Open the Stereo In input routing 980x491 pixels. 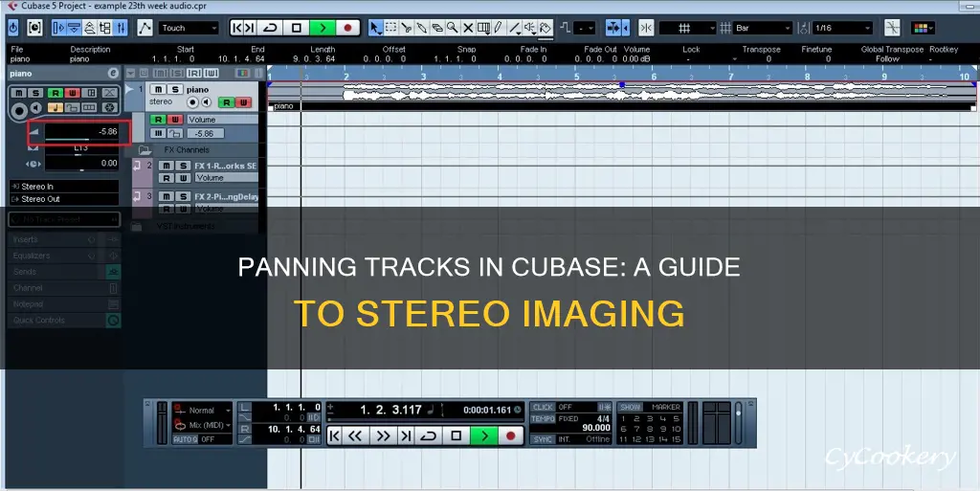(x=64, y=186)
